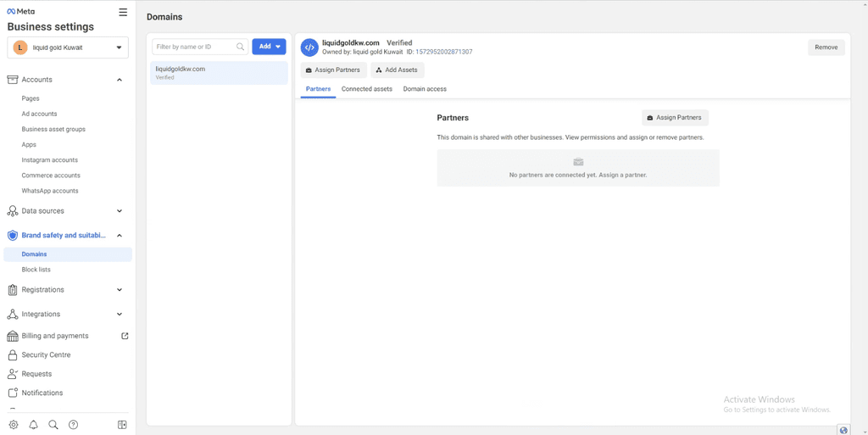
Task: Toggle the sidebar collapse panel icon
Action: (122, 425)
